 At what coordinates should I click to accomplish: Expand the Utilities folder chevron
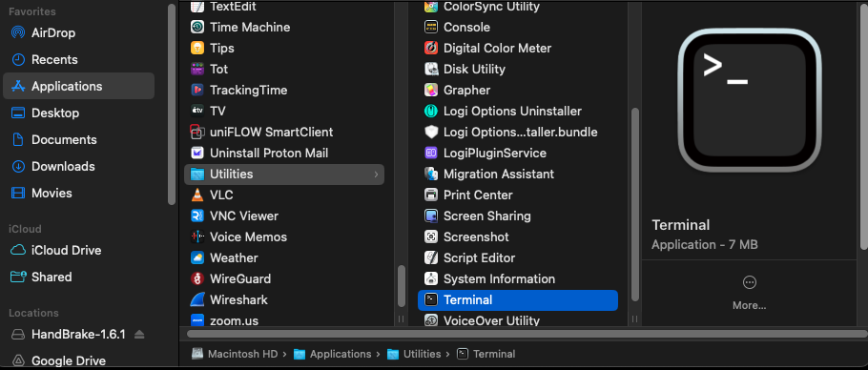tap(376, 175)
